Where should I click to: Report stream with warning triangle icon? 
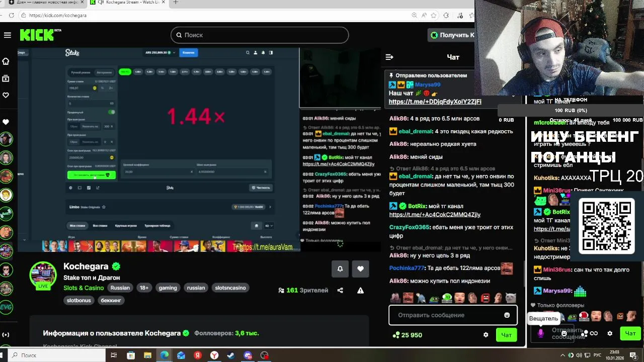[360, 290]
